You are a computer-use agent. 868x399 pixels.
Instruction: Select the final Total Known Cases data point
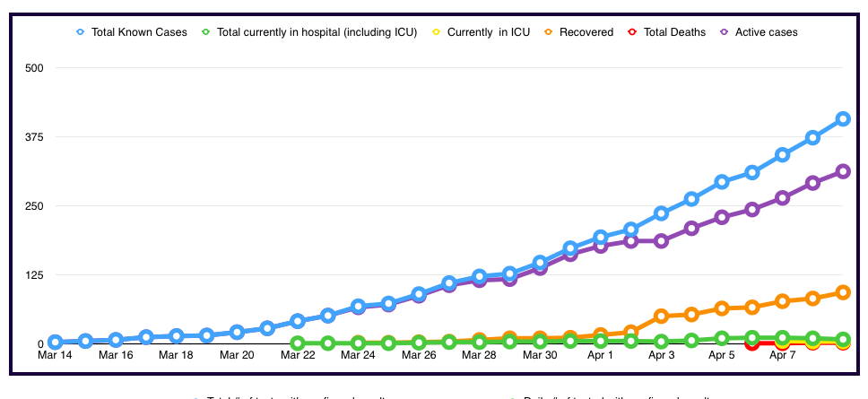[843, 118]
